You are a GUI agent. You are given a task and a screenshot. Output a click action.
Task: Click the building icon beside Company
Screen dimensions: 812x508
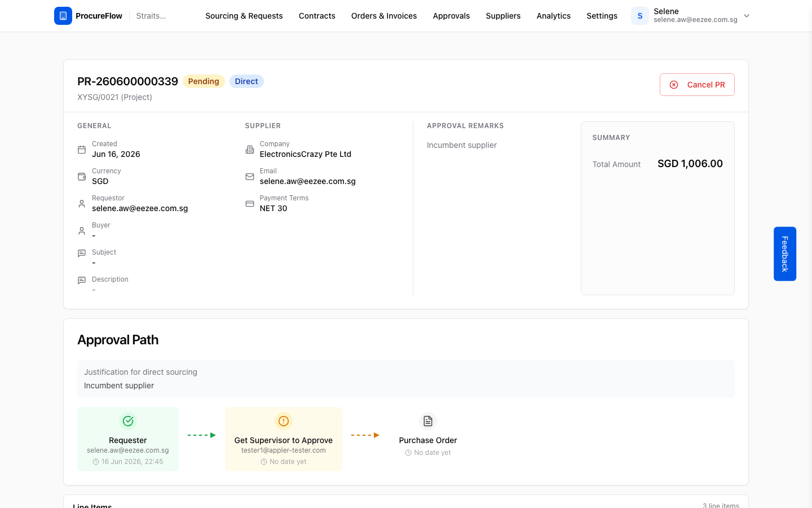click(x=250, y=150)
